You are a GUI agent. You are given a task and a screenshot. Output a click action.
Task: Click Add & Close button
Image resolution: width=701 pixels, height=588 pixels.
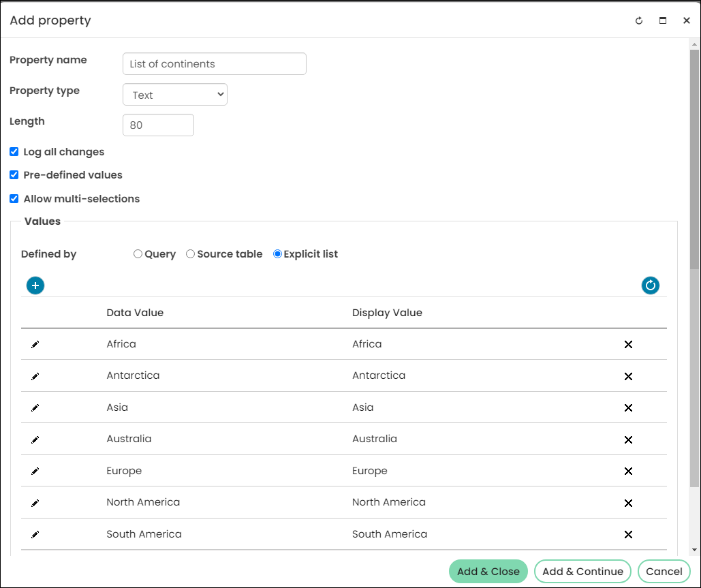click(x=488, y=572)
